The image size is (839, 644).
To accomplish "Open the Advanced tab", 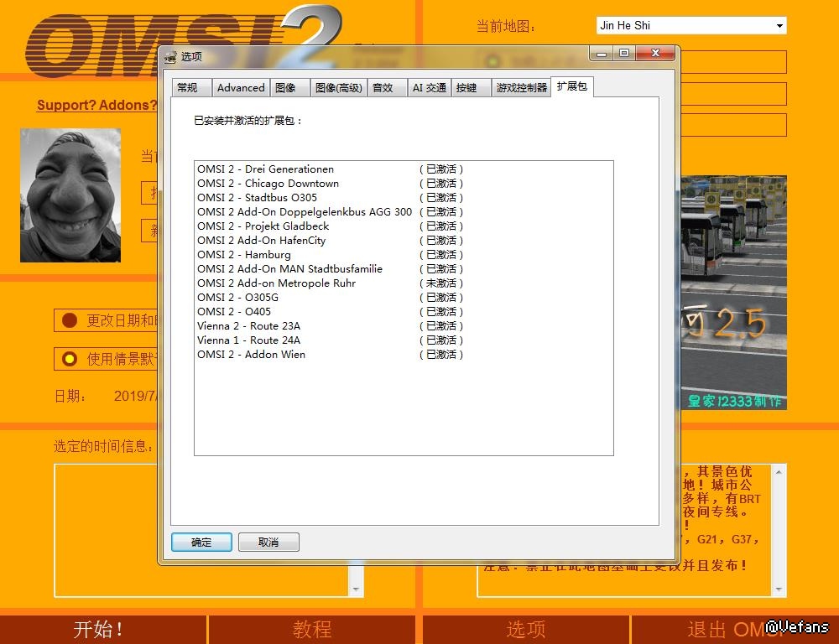I will tap(241, 88).
